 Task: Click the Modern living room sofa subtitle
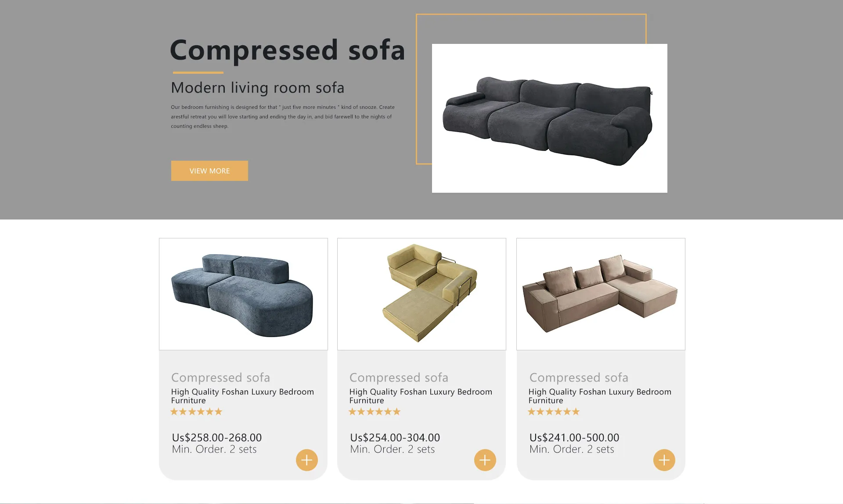[258, 88]
